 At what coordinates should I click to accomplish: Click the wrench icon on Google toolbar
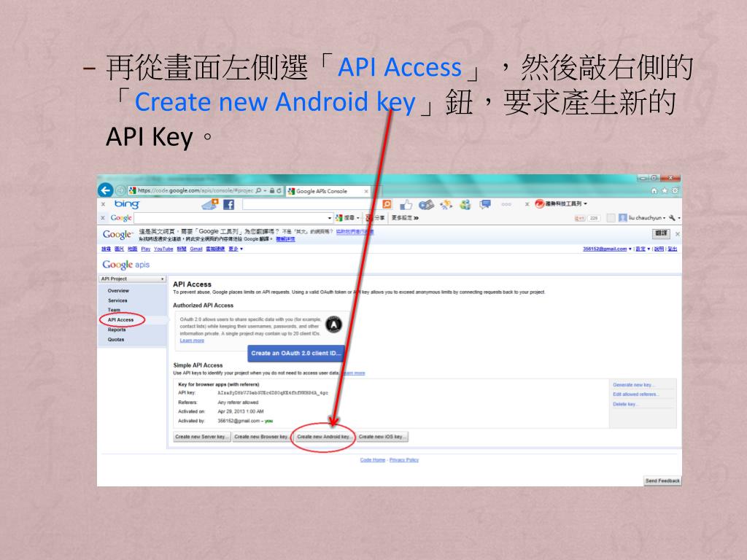(x=672, y=218)
